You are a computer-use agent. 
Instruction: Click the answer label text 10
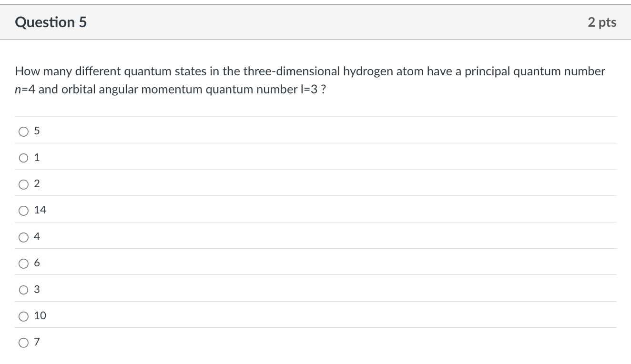[x=41, y=315]
